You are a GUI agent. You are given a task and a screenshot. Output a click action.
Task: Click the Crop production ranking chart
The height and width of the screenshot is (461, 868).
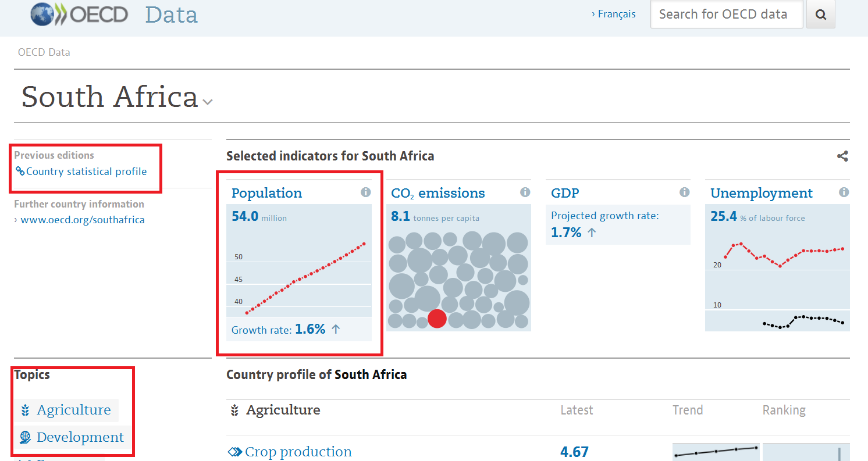point(806,452)
